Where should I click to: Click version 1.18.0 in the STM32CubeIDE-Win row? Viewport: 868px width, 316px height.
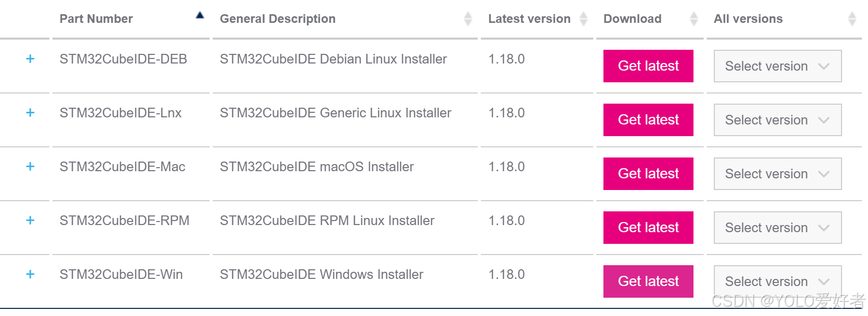(506, 274)
